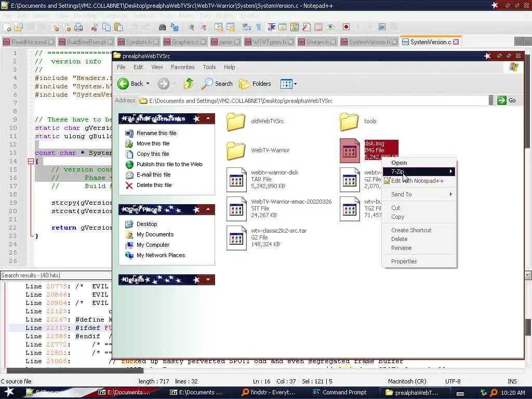The height and width of the screenshot is (399, 532).
Task: Expand the Details panel
Action: click(x=208, y=280)
